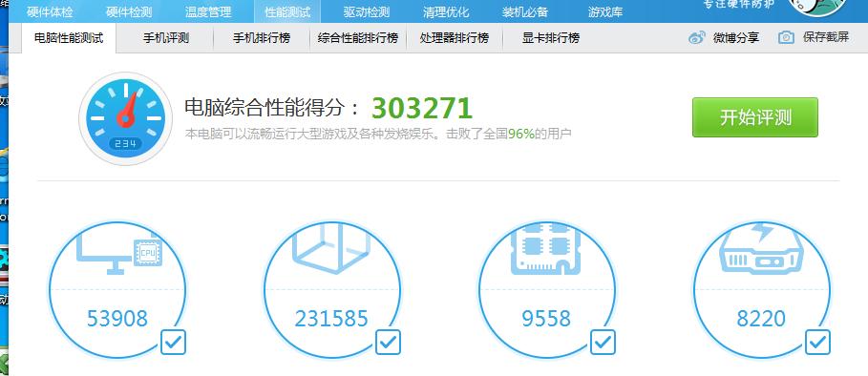Toggle checkbox for score 9558
Viewport: 868px width, 376px height.
pyautogui.click(x=603, y=343)
